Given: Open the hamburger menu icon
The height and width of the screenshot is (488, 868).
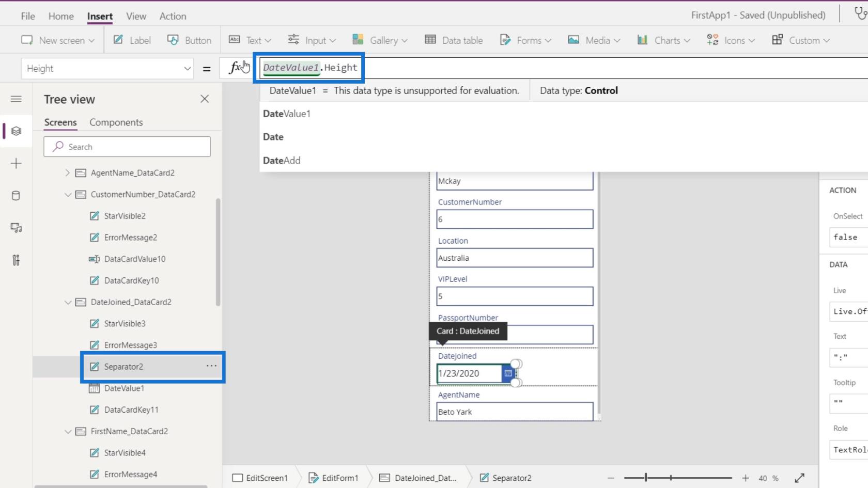Looking at the screenshot, I should (16, 99).
